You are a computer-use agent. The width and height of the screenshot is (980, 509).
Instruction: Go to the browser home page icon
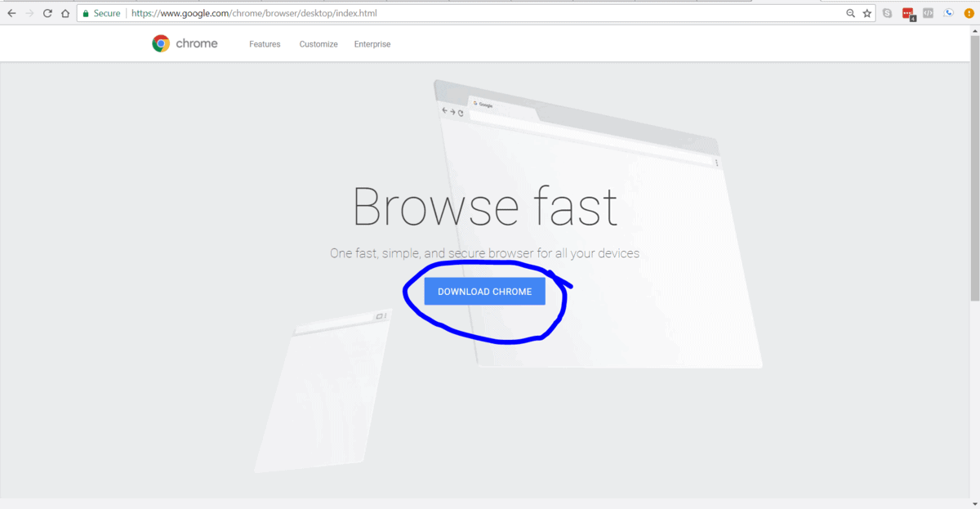pos(65,13)
